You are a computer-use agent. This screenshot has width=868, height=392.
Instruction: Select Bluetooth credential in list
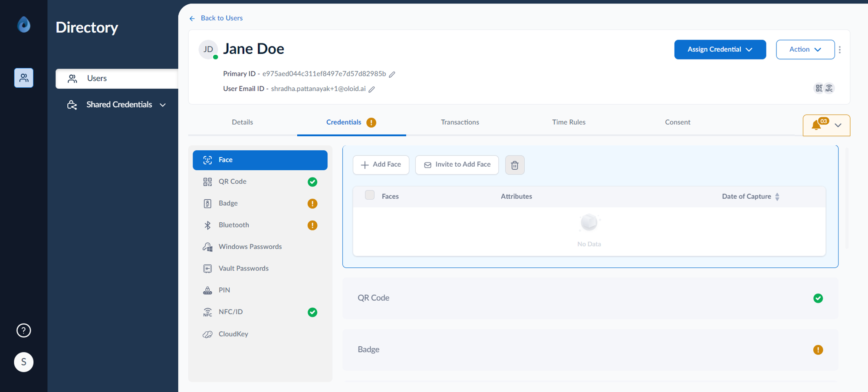click(260, 225)
